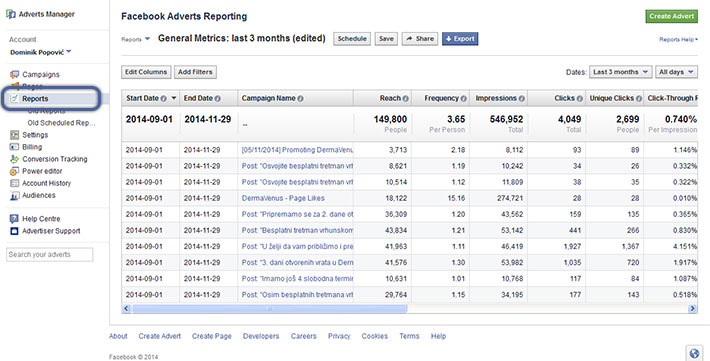The height and width of the screenshot is (361, 710).
Task: Select Reports in the sidebar
Action: (35, 99)
